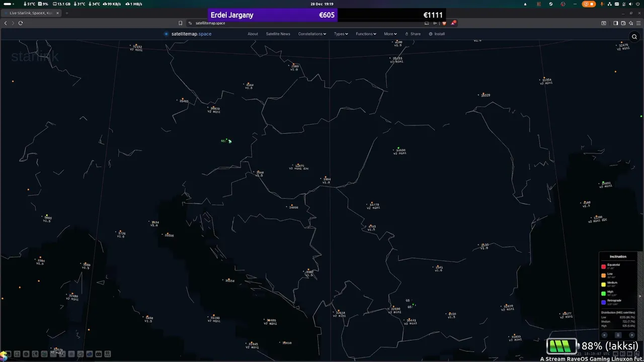
Task: Click the satellitemap.space logo
Action: pos(188,34)
